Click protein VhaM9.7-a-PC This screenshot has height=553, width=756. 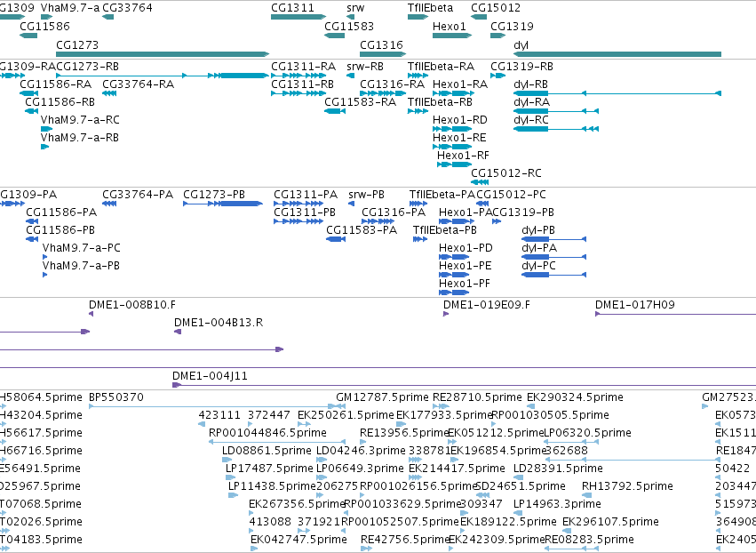point(82,248)
